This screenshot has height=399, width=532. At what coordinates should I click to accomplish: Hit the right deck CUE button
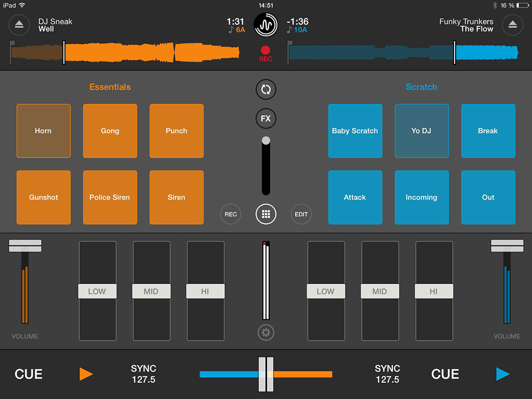445,374
